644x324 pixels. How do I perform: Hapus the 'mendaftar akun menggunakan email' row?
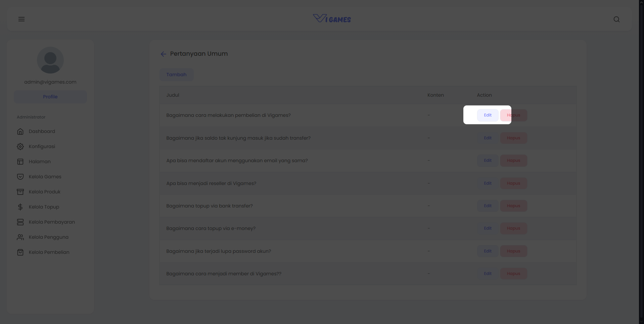(x=513, y=160)
